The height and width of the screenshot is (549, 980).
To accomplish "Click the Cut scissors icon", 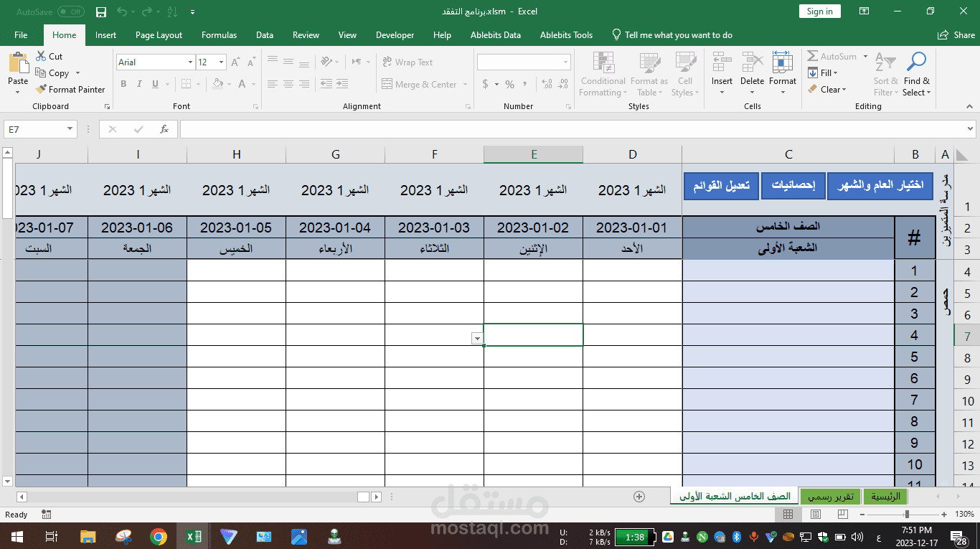I will pyautogui.click(x=41, y=56).
